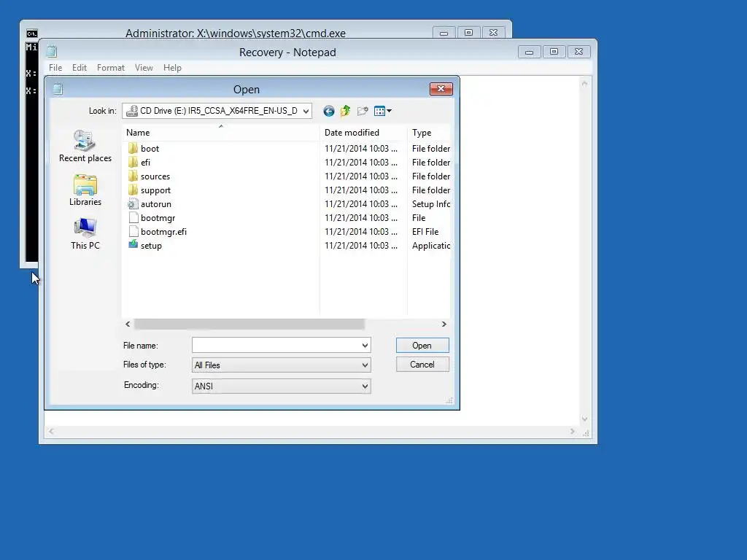Select This PC in sidebar
Screen dimensions: 747x560
click(85, 234)
